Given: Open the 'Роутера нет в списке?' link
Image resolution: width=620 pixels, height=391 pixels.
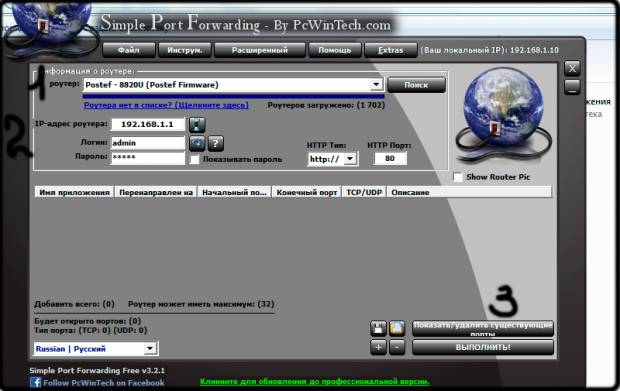Looking at the screenshot, I should tap(166, 105).
